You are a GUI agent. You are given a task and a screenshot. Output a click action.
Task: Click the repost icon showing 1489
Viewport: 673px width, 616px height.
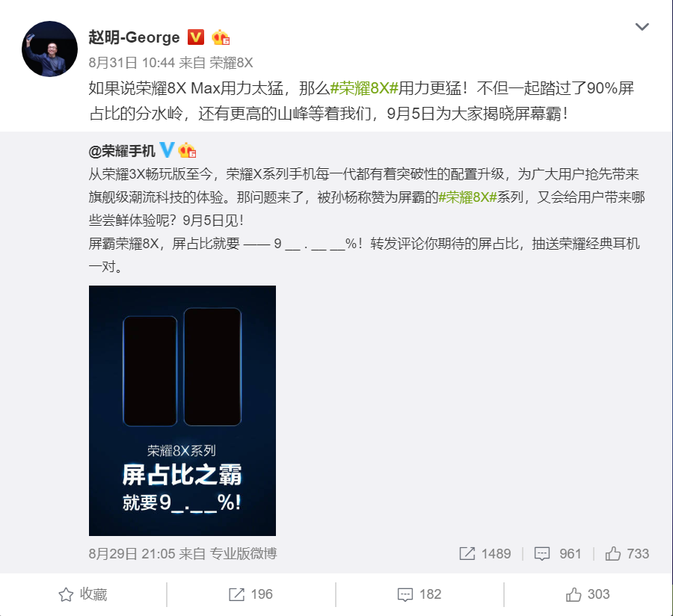(x=485, y=554)
